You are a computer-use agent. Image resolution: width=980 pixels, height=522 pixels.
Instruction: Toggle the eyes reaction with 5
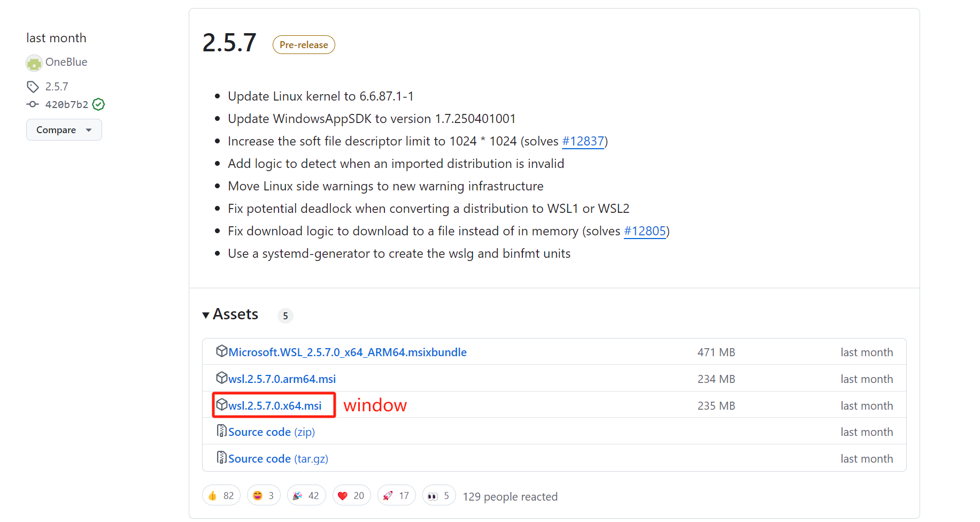point(439,496)
